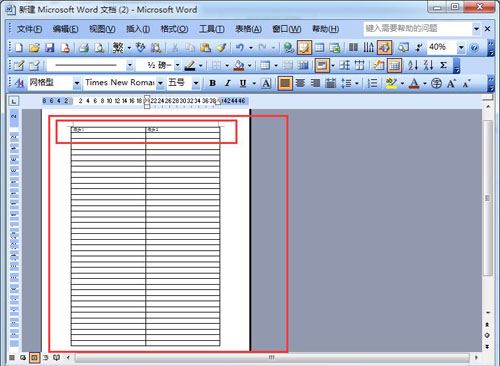500x366 pixels.
Task: Toggle Bold formatting
Action: click(x=212, y=83)
